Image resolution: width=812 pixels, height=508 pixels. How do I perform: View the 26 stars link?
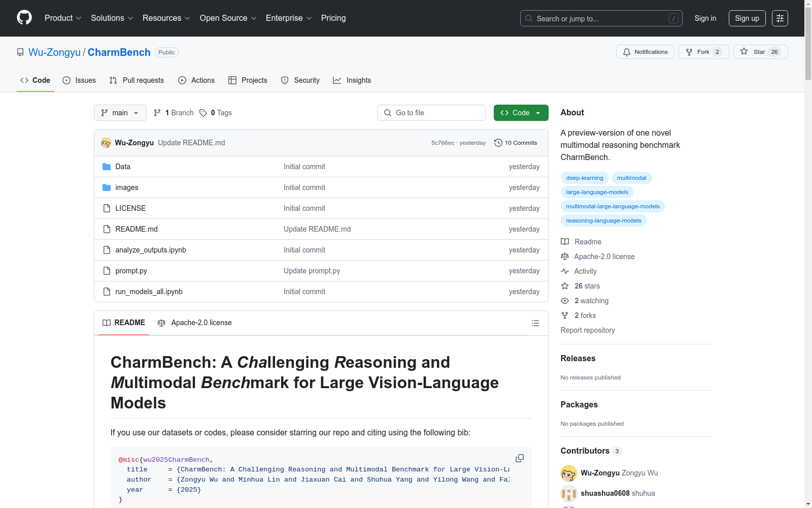pos(581,286)
